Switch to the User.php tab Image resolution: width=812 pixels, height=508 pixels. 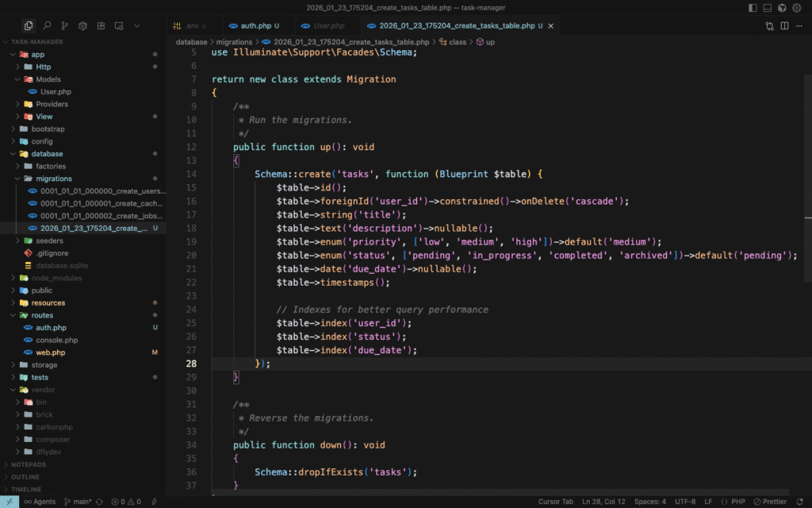328,25
